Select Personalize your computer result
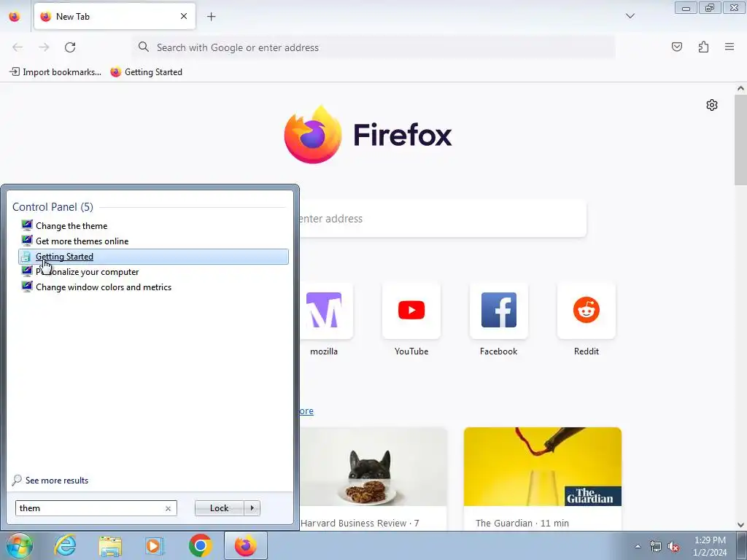This screenshot has width=747, height=560. (x=153, y=272)
